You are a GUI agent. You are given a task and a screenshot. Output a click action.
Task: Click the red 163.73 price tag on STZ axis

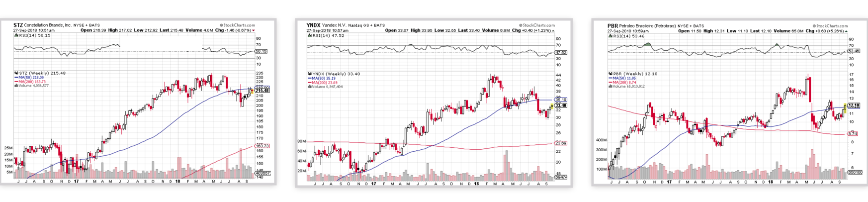262,146
